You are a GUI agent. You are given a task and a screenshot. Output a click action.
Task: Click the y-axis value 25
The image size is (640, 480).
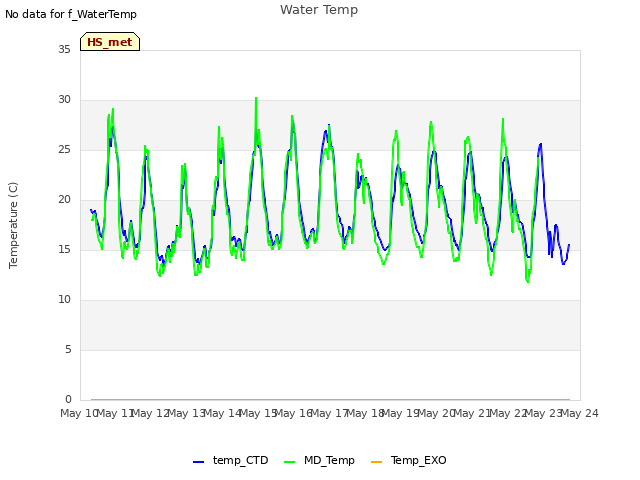point(64,149)
